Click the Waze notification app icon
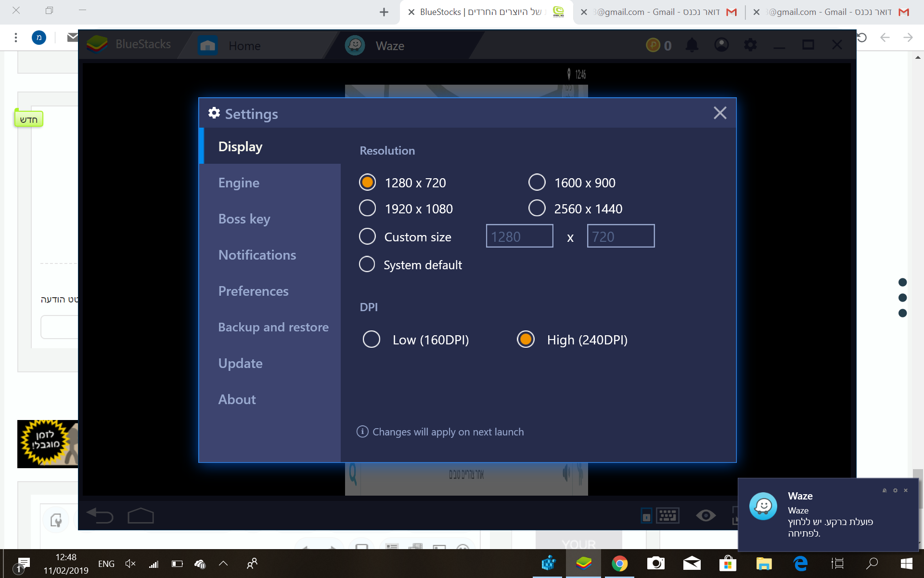Image resolution: width=924 pixels, height=578 pixels. 763,506
